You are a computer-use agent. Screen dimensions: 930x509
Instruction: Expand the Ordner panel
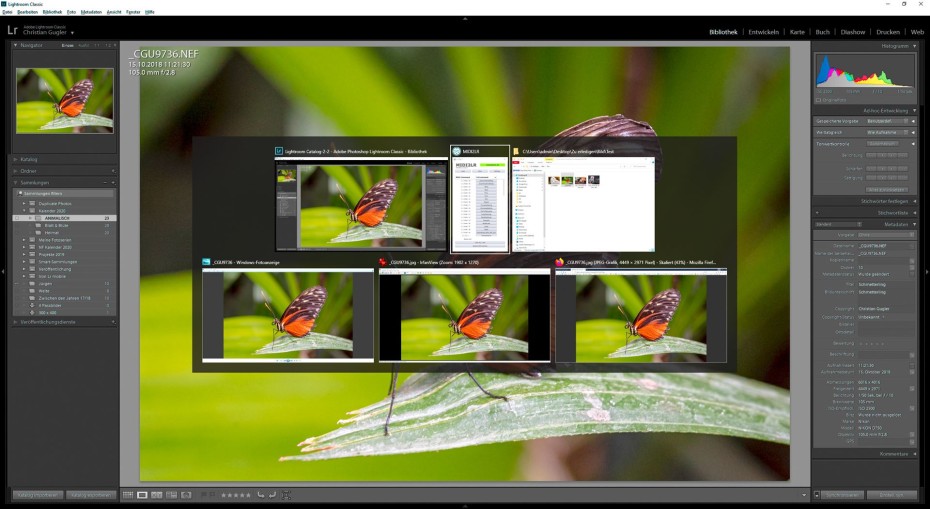click(30, 171)
